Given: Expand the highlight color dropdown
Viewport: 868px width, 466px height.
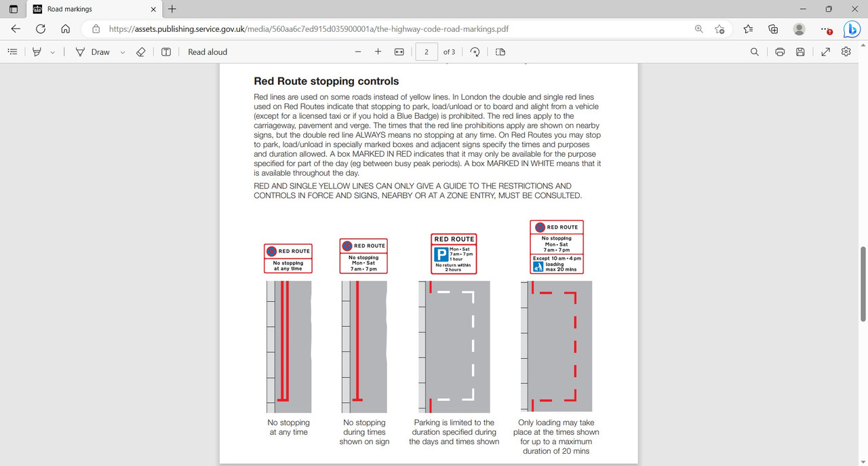Looking at the screenshot, I should click(x=53, y=52).
